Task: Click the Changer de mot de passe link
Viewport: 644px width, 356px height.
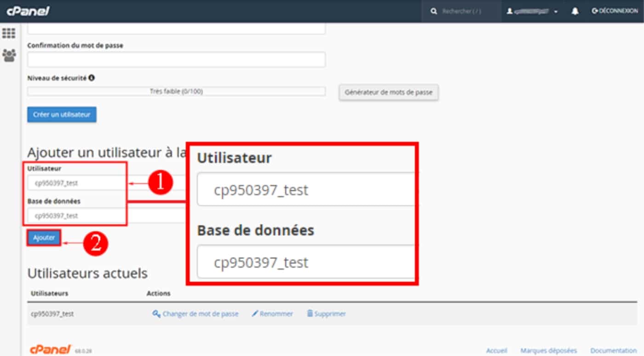Action: tap(201, 314)
